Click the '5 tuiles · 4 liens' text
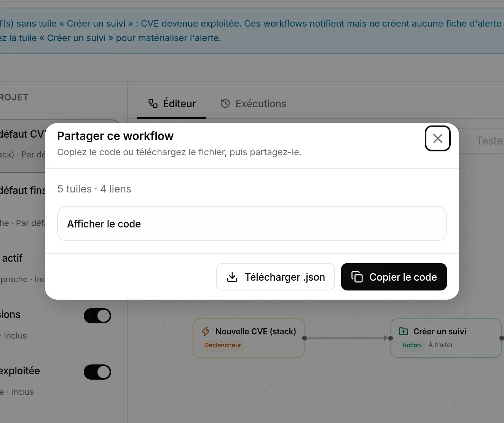The width and height of the screenshot is (504, 423). [x=94, y=189]
